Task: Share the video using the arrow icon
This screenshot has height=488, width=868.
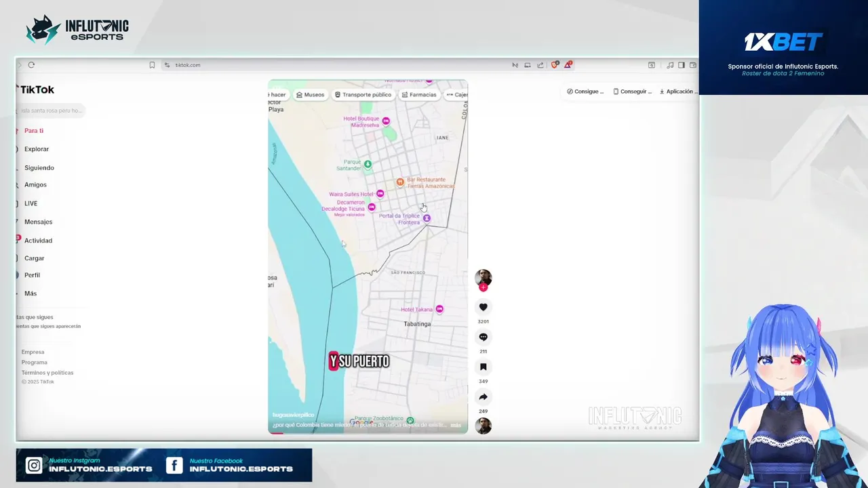Action: pos(483,396)
